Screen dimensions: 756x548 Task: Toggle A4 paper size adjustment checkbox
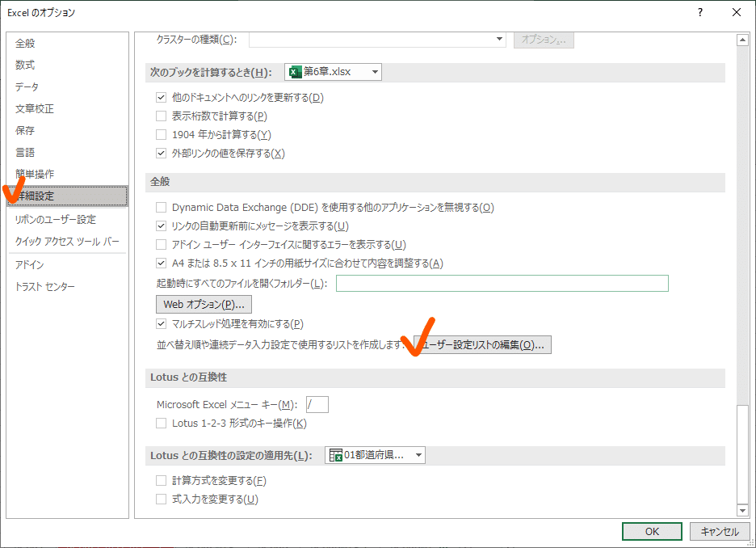click(161, 263)
